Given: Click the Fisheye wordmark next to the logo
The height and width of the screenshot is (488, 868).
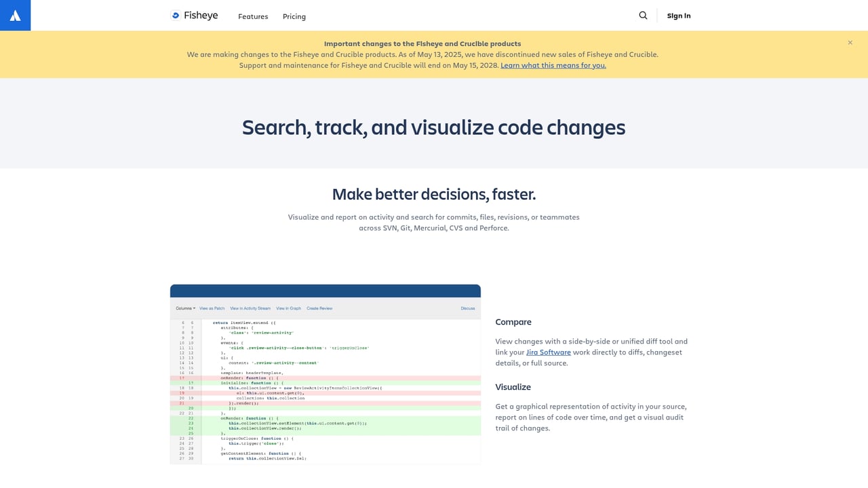Looking at the screenshot, I should (200, 15).
